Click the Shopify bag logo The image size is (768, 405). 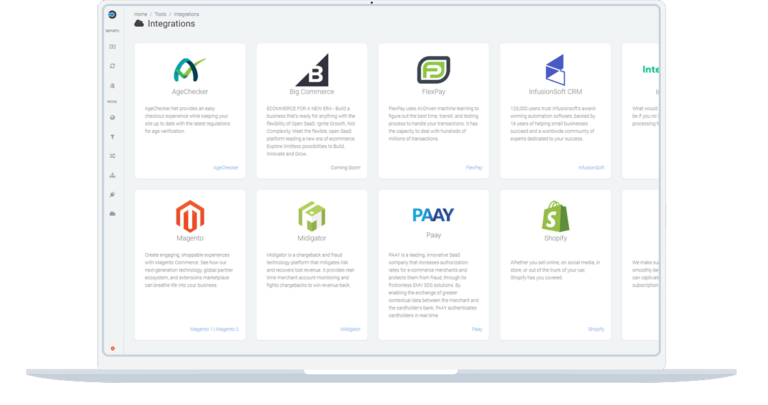click(x=553, y=215)
